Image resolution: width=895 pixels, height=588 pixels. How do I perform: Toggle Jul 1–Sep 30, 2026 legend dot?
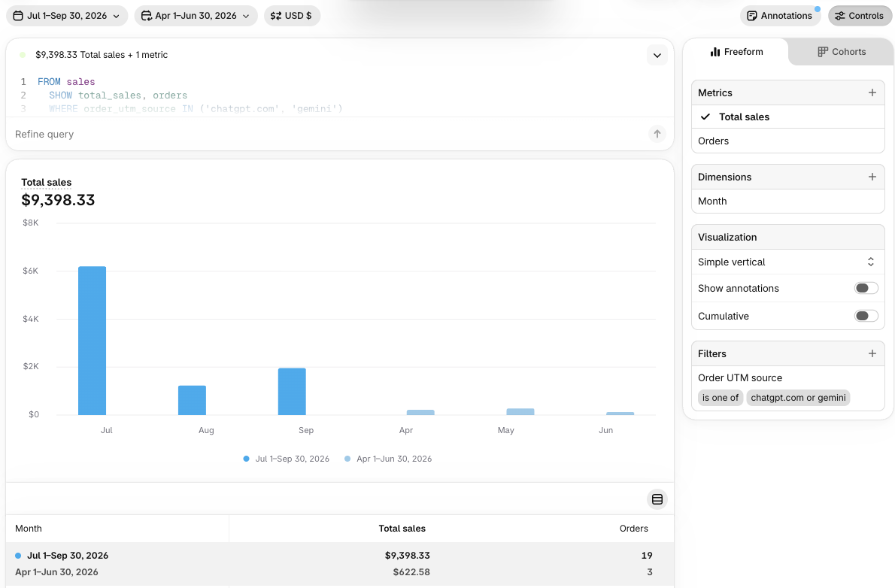click(246, 459)
